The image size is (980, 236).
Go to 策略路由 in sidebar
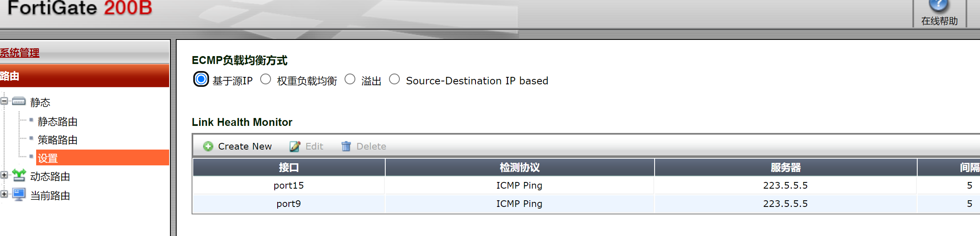point(57,140)
